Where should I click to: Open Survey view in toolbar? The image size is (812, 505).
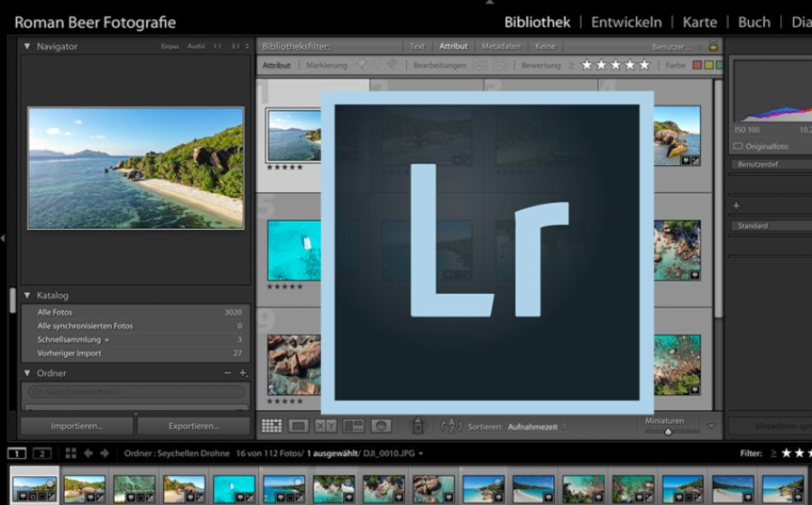point(353,426)
